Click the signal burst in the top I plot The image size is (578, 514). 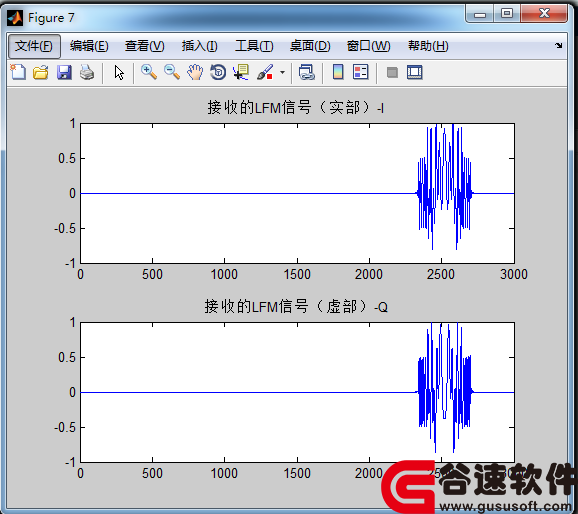pos(445,188)
